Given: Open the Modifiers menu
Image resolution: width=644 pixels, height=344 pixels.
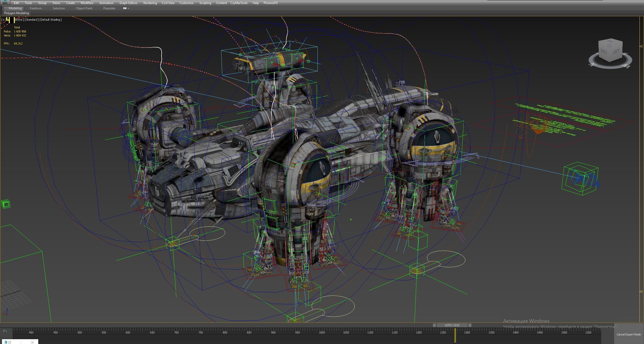Looking at the screenshot, I should (x=87, y=3).
